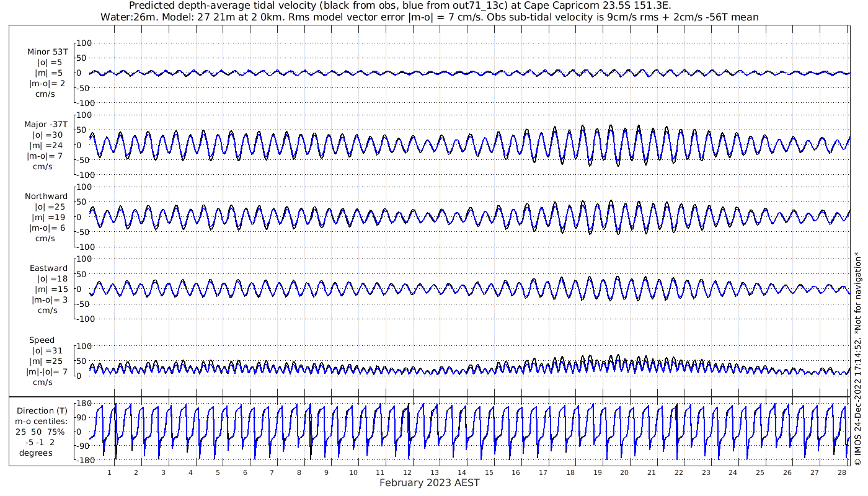The image size is (868, 496).
Task: Click the 'degrees' unit label in Direction panel
Action: click(x=36, y=453)
